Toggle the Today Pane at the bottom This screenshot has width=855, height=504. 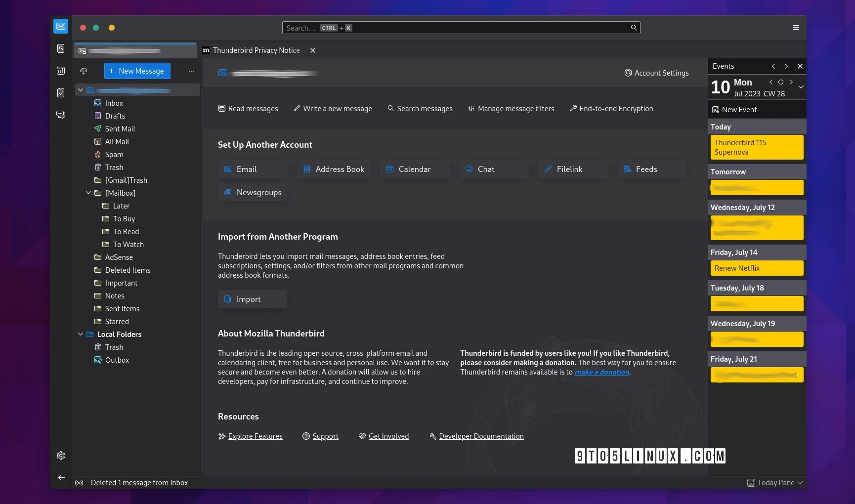[774, 482]
